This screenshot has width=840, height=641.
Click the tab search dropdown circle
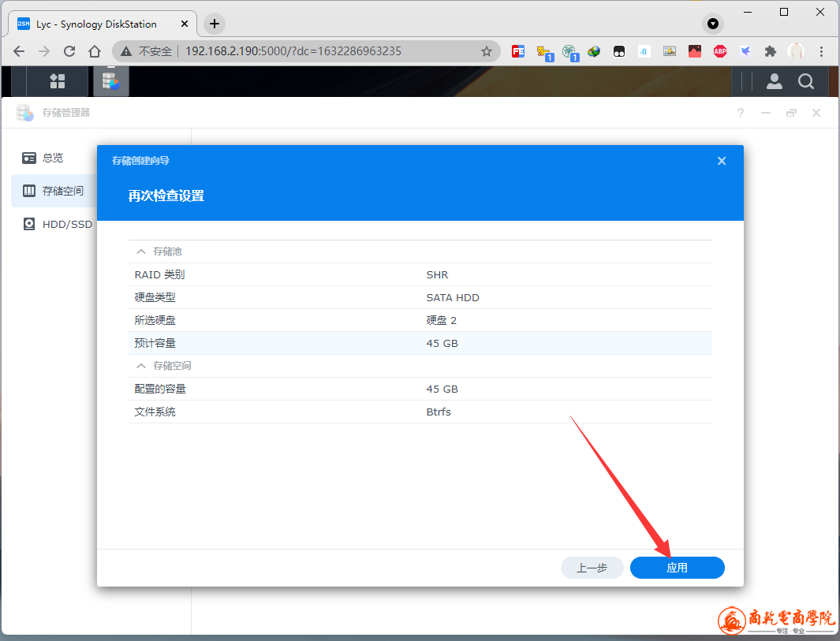tap(713, 24)
